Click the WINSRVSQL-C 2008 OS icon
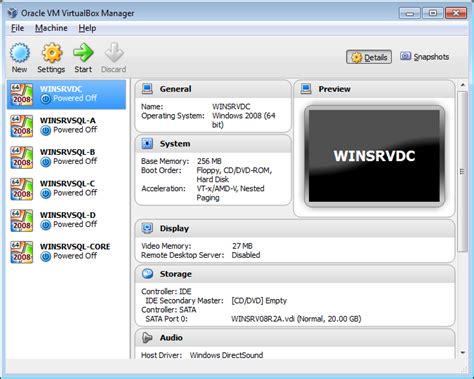Image resolution: width=474 pixels, height=379 pixels. (22, 189)
